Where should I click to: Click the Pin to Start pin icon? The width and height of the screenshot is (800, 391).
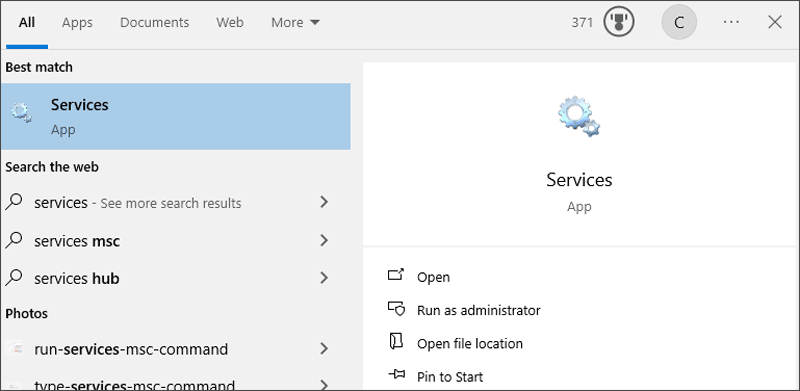(396, 375)
